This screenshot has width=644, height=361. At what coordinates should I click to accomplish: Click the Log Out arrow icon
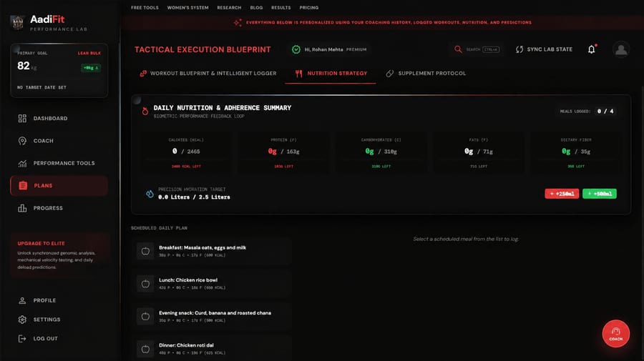(x=22, y=338)
